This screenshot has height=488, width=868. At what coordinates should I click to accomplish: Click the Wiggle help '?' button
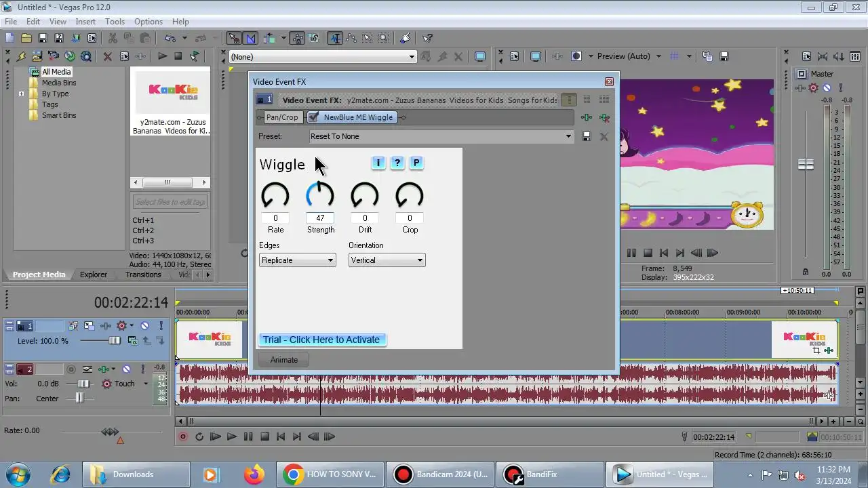point(397,163)
